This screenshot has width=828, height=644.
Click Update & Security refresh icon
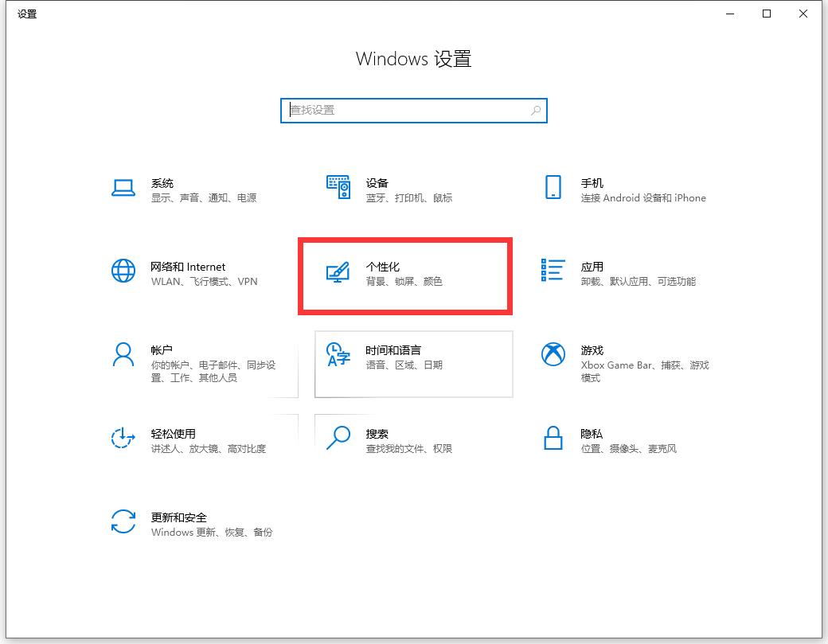click(x=123, y=521)
